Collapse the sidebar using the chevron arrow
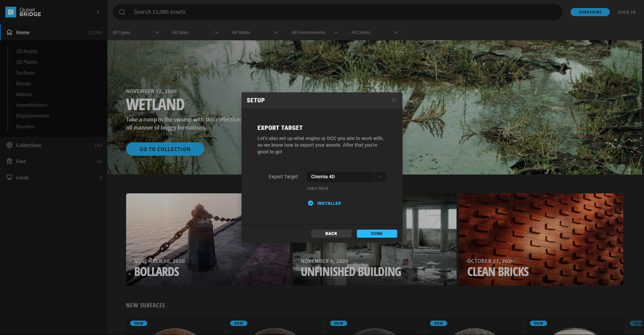This screenshot has width=644, height=335. pos(98,12)
